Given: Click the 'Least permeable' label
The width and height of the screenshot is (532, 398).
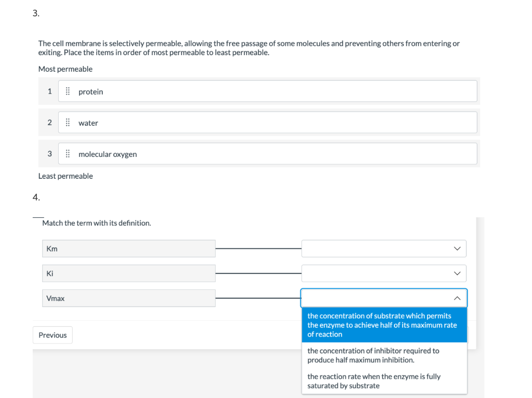Looking at the screenshot, I should 65,176.
